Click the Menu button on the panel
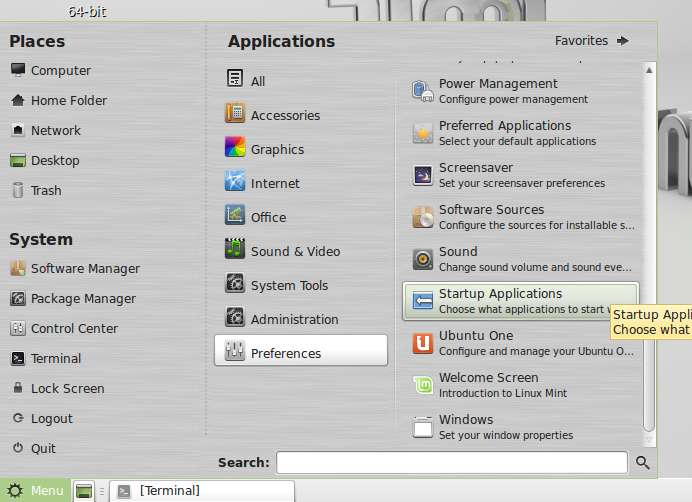The image size is (692, 502). pyautogui.click(x=35, y=490)
